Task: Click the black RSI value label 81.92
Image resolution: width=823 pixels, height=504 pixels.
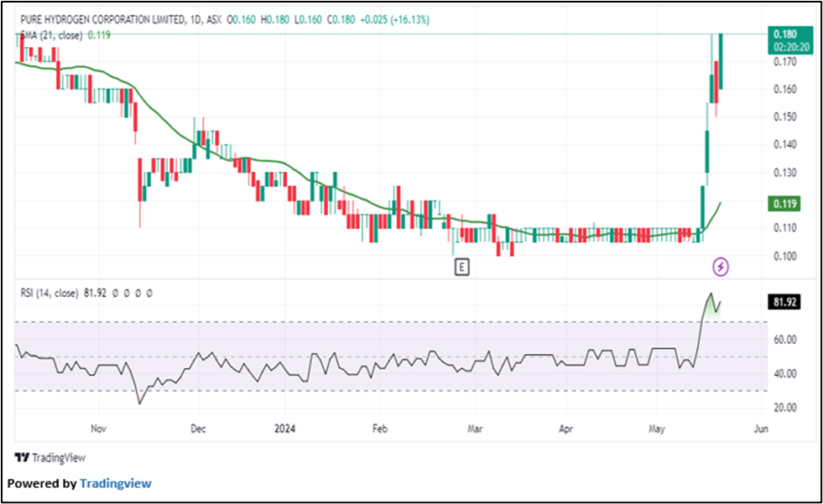Action: pos(784,302)
